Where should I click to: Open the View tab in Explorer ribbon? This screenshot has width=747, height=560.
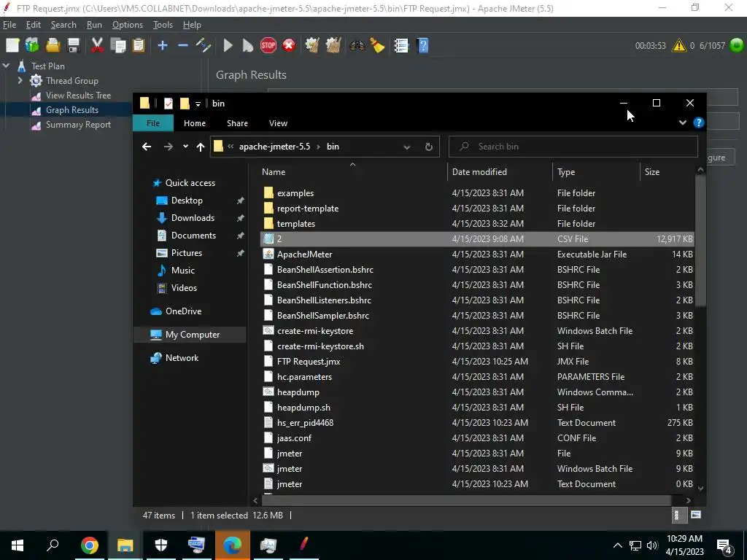[278, 122]
